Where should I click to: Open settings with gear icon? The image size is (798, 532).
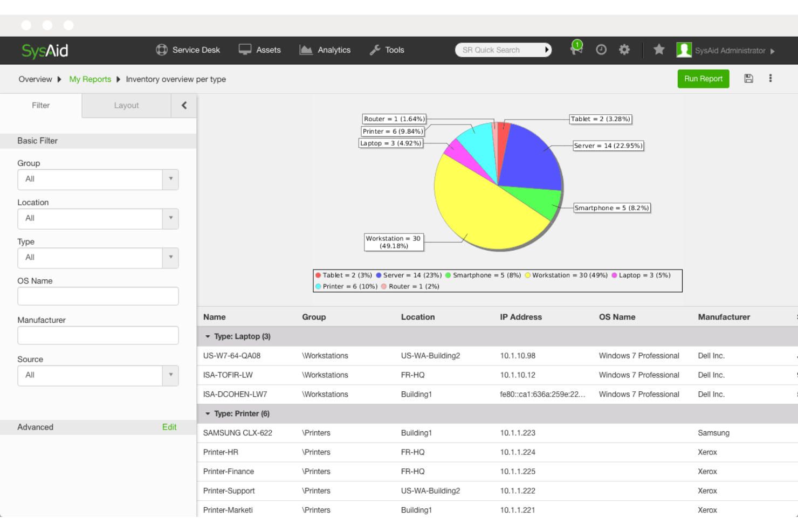click(624, 50)
